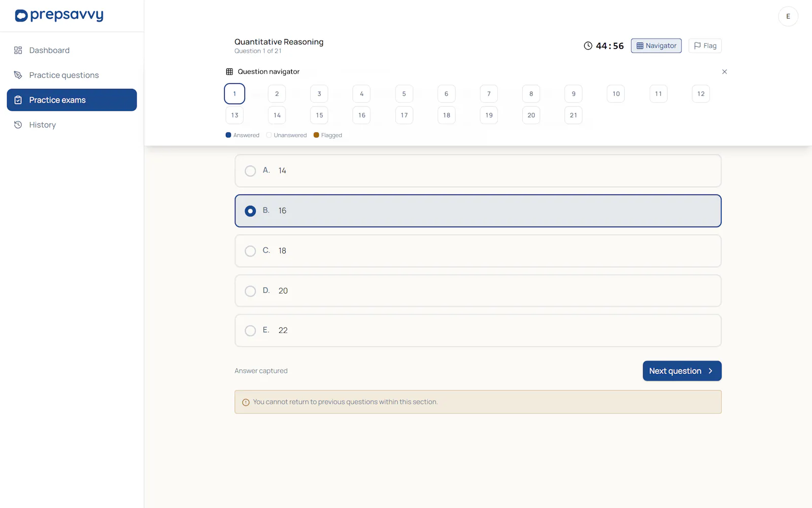Image resolution: width=812 pixels, height=508 pixels.
Task: Jump to question 14 in navigator
Action: [x=277, y=115]
